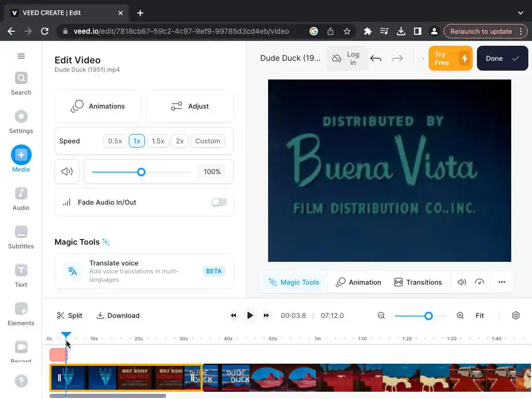Click the volume icon below preview
The width and height of the screenshot is (532, 399).
click(461, 282)
